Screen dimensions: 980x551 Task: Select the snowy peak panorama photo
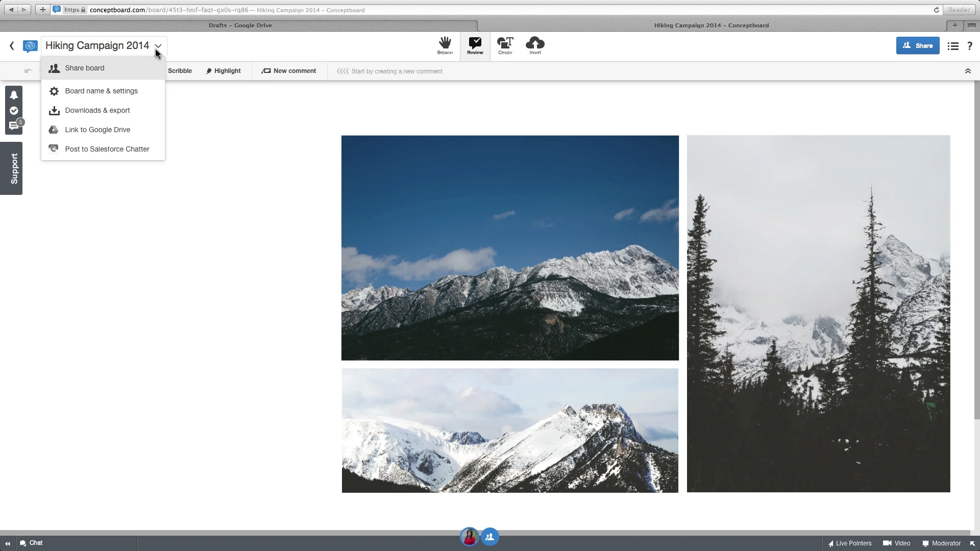point(510,431)
